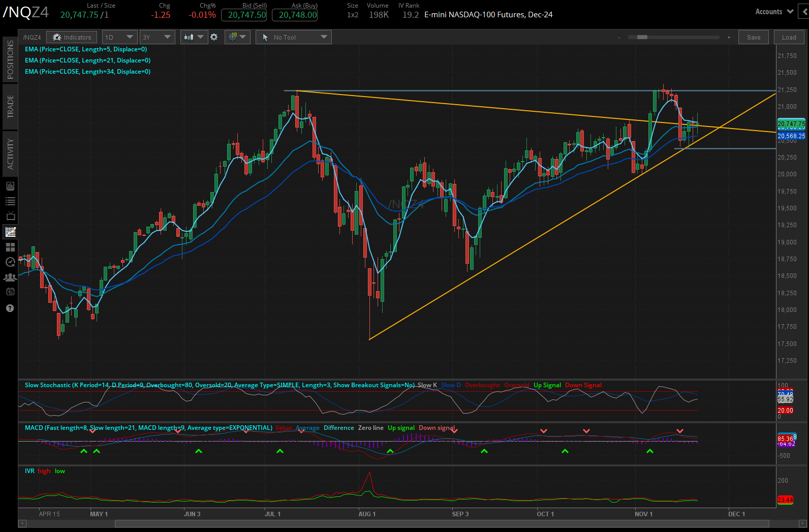Open the crosshair cursor options
The height and width of the screenshot is (532, 809).
(x=237, y=37)
